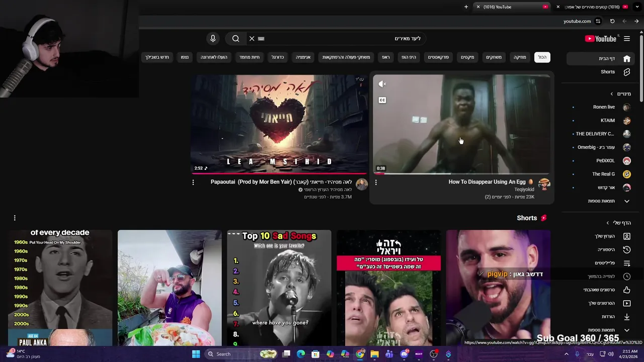This screenshot has width=644, height=362.
Task: Select the משחקים filter chip
Action: [494, 57]
